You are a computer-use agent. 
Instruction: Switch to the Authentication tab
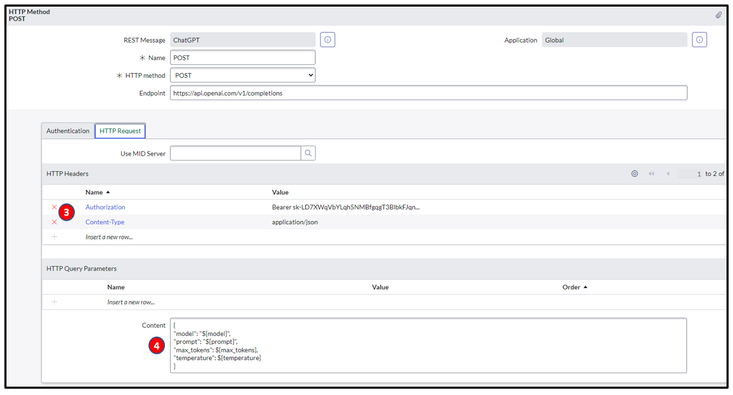coord(68,131)
